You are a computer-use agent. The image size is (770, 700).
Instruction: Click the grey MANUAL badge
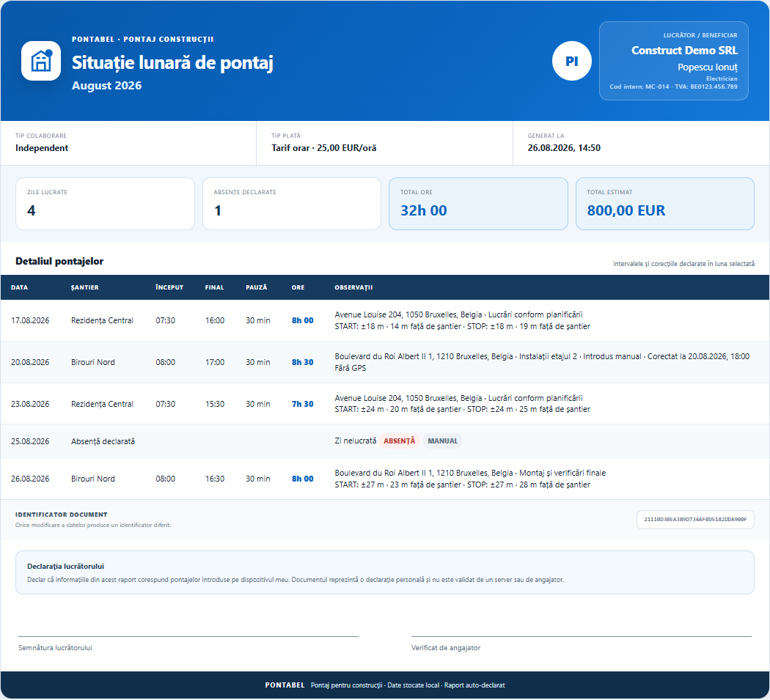coord(442,441)
